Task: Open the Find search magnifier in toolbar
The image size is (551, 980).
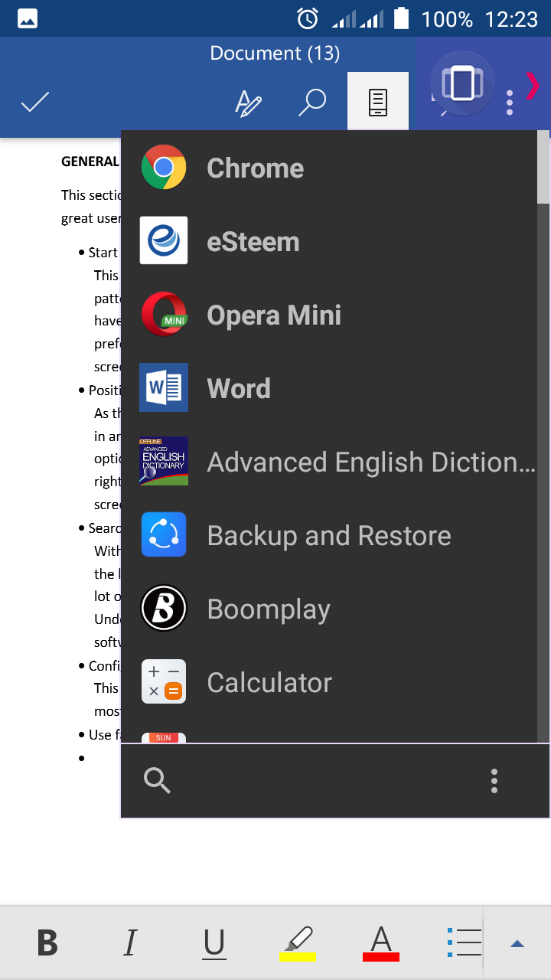Action: click(311, 102)
